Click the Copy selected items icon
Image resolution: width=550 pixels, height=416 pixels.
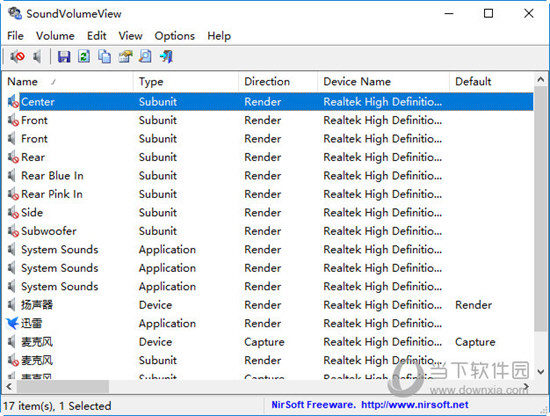tap(104, 56)
